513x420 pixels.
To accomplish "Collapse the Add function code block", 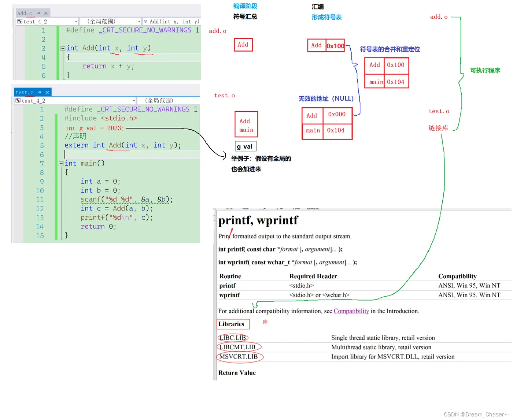I will (x=63, y=48).
